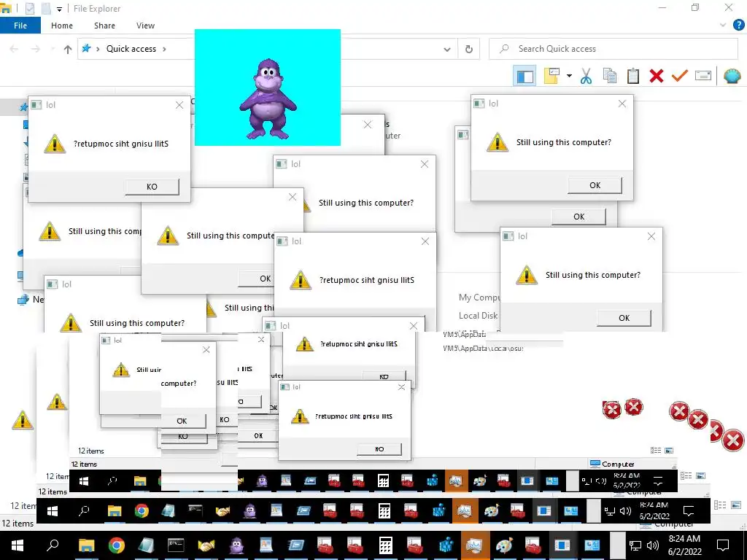The image size is (747, 560).
Task: Open the Calculator on the bottom taskbar
Action: 385,545
